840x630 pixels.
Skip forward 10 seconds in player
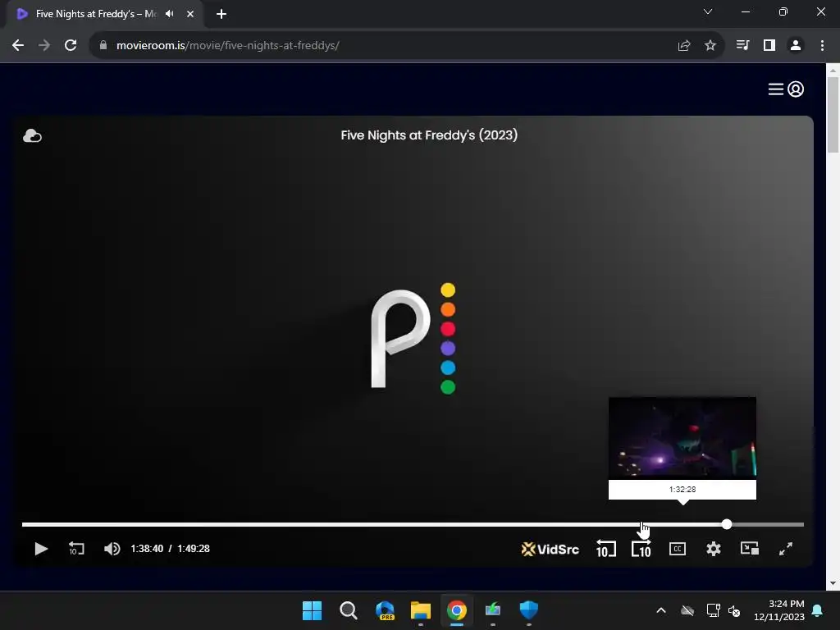[641, 549]
